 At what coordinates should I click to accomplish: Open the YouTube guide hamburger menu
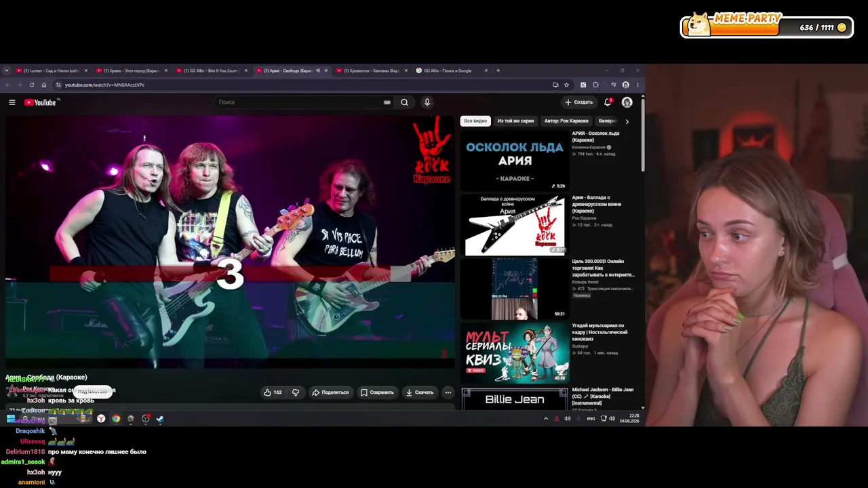pos(12,102)
